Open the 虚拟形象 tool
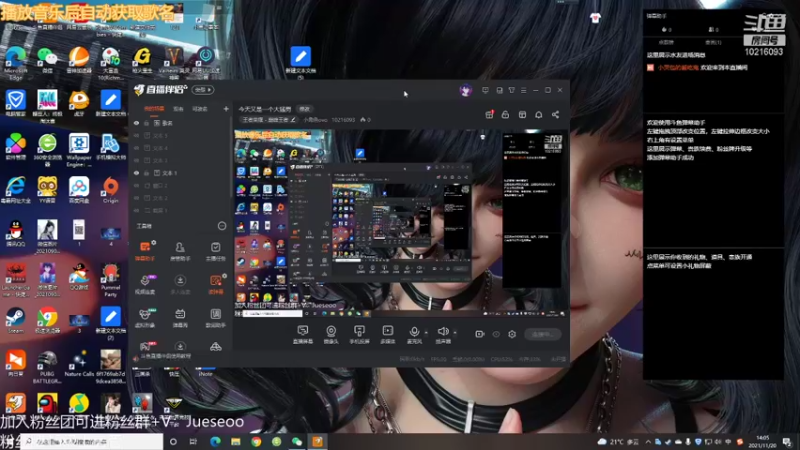The image size is (800, 450). (145, 317)
